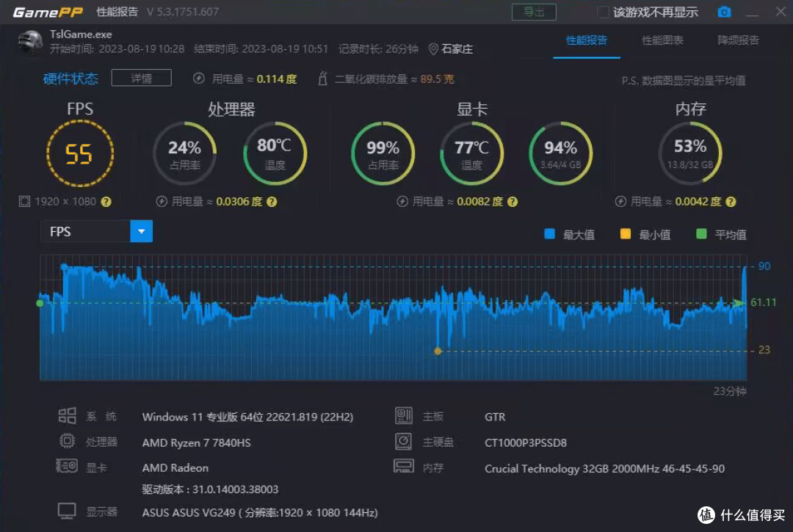Click the location pin icon near 石家庄
The image size is (793, 532).
tap(433, 49)
